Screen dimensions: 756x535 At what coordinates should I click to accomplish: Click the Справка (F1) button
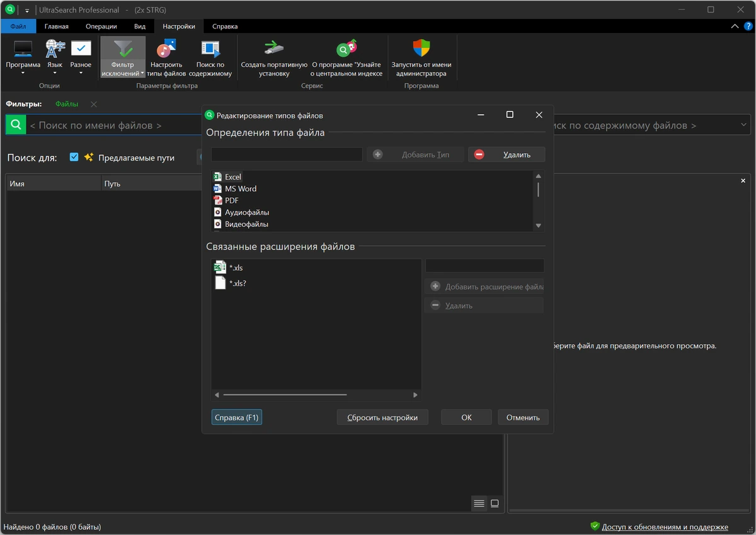click(237, 417)
